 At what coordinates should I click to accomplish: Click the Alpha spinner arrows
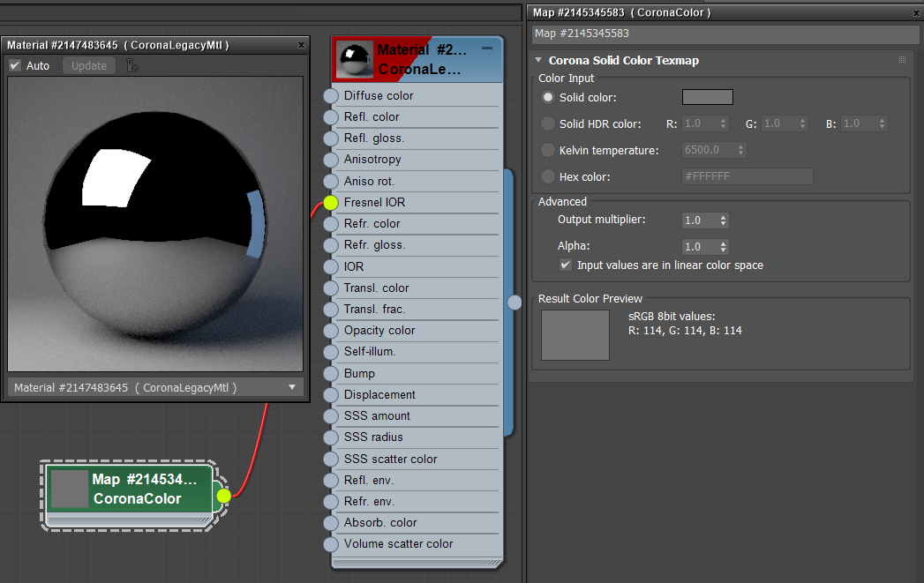[x=723, y=246]
